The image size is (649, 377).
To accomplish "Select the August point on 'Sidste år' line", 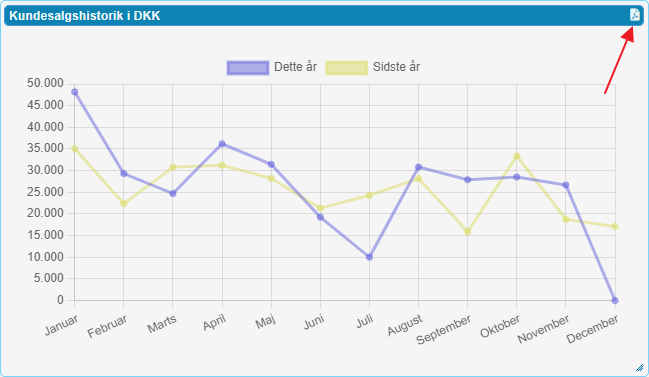I will [418, 178].
